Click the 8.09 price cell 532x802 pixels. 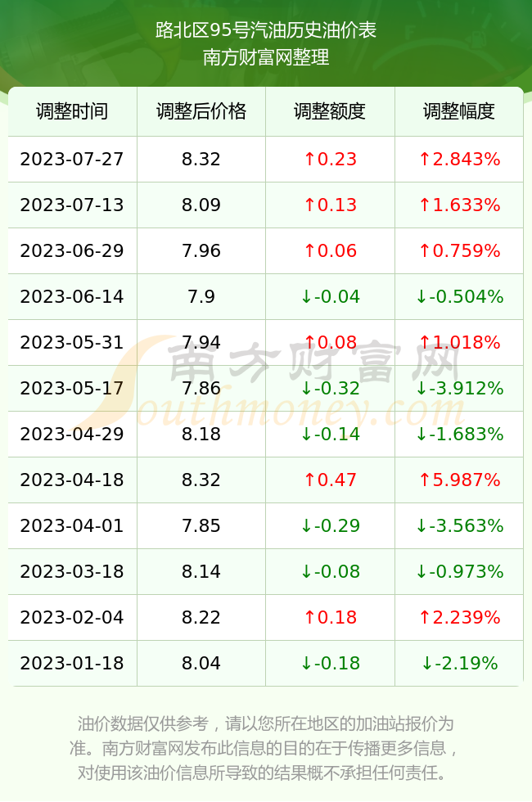click(201, 205)
